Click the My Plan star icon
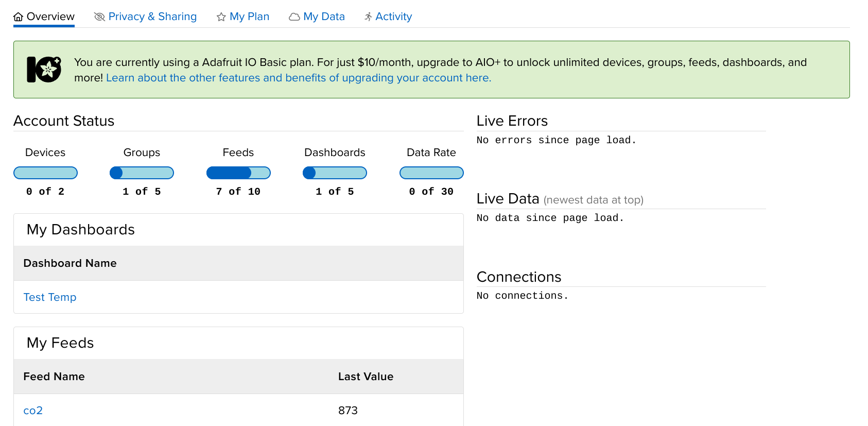868x426 pixels. coord(221,17)
